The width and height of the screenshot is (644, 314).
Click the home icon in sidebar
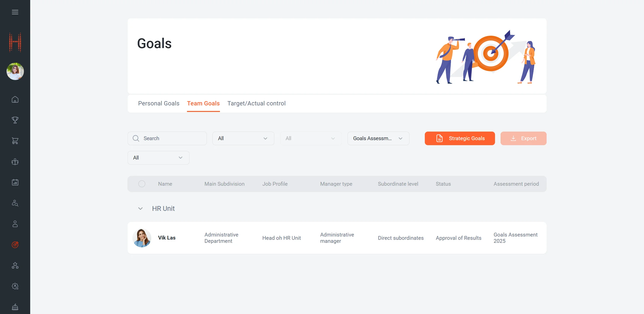[x=15, y=99]
